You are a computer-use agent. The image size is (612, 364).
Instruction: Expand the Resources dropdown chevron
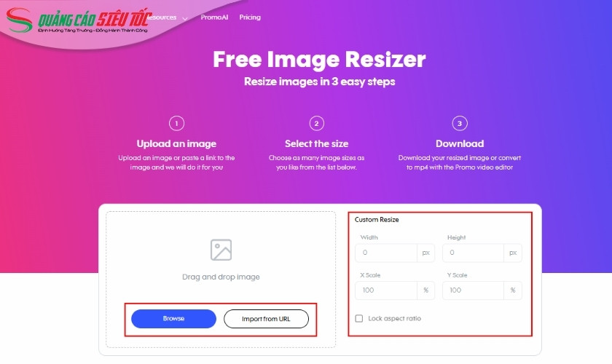point(185,18)
